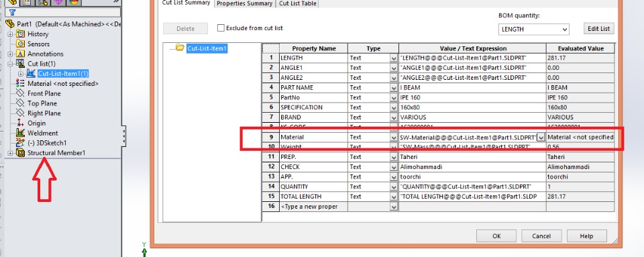This screenshot has height=257, width=644.
Task: Open the Type dropdown for LENGTH row
Action: tap(394, 58)
